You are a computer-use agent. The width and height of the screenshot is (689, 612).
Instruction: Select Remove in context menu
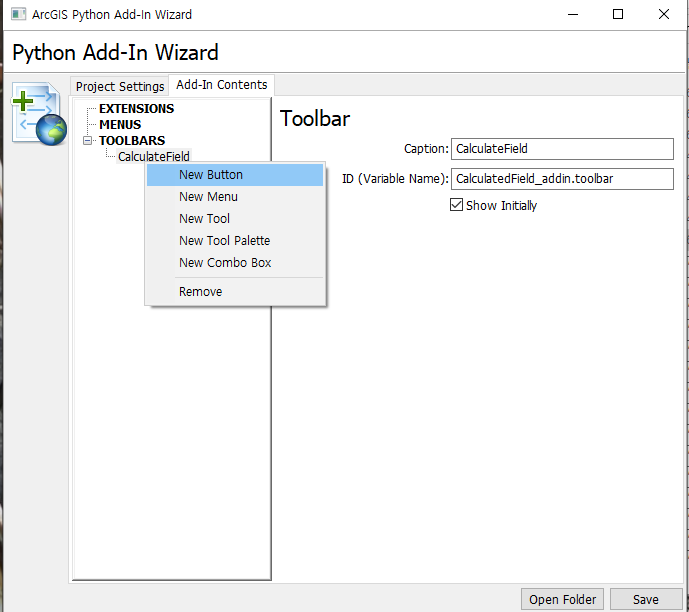tap(235, 292)
